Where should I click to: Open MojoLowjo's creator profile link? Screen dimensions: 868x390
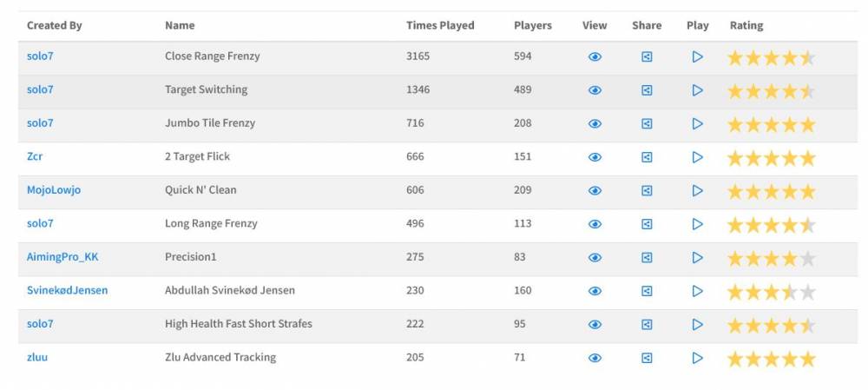tap(54, 190)
